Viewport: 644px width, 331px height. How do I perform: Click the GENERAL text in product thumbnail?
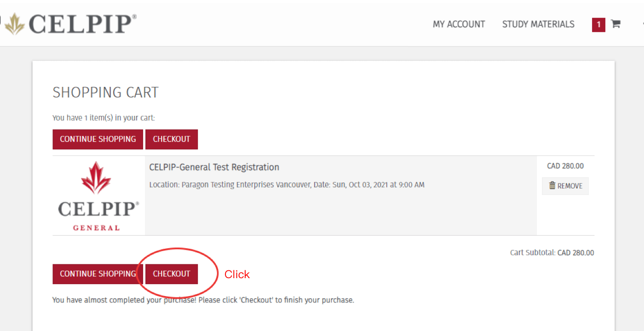(96, 228)
